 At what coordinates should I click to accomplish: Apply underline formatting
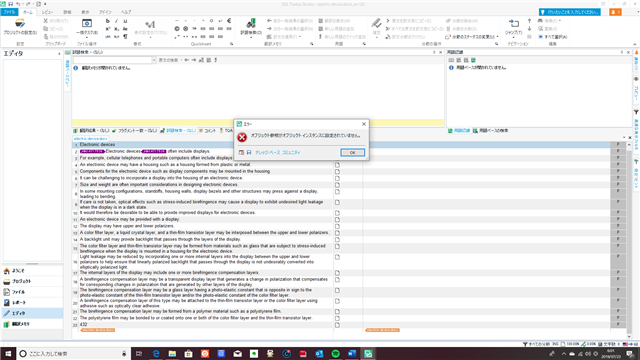pos(125,21)
